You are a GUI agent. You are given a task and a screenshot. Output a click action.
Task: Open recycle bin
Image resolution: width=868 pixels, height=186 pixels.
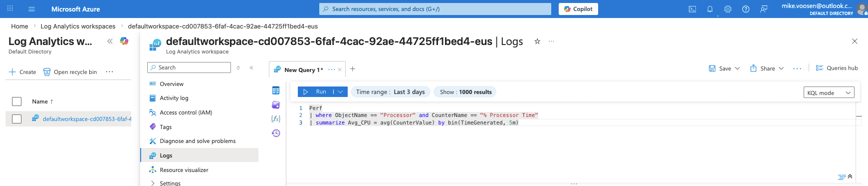[x=70, y=72]
